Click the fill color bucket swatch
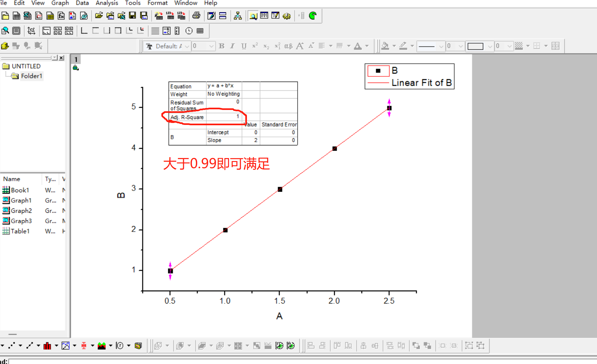 pos(385,46)
